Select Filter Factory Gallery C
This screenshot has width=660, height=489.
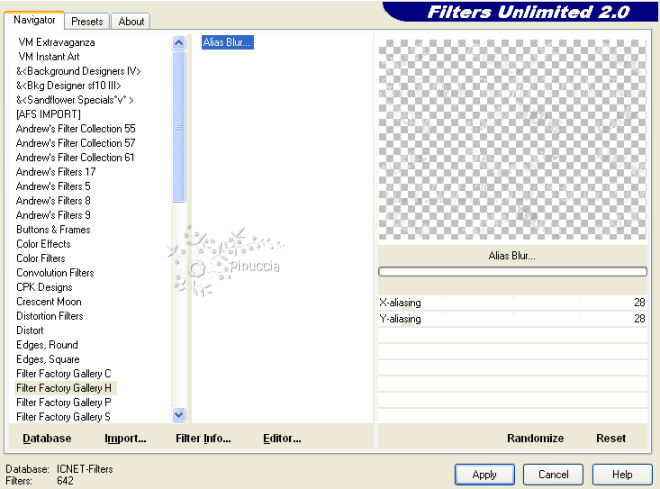click(64, 373)
